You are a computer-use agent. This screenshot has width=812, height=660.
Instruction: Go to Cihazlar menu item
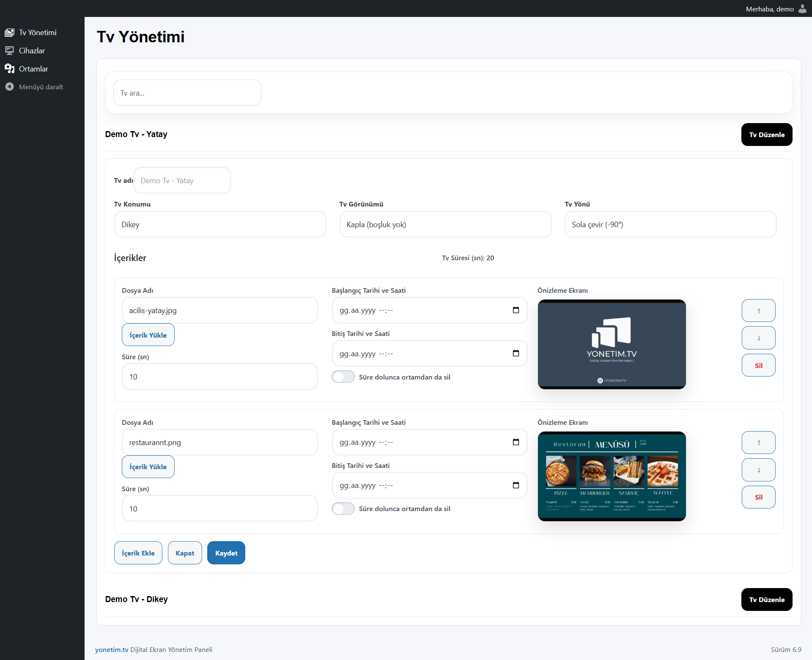tap(32, 51)
